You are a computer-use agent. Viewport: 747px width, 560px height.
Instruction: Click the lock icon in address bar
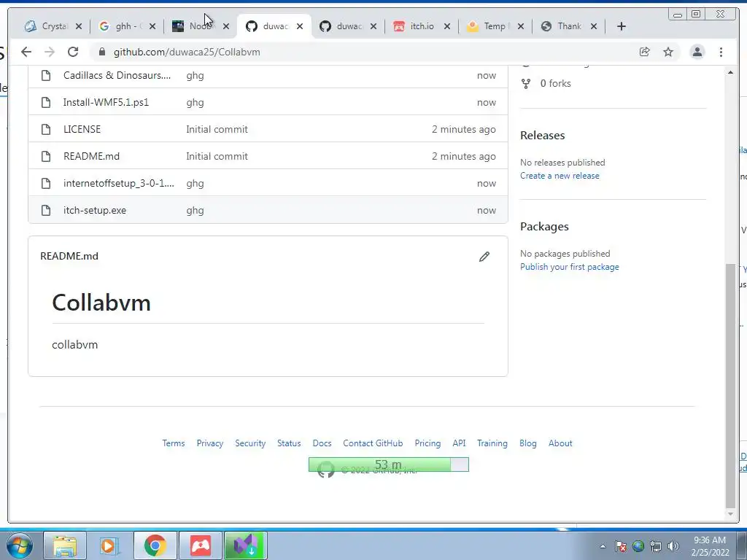tap(101, 52)
